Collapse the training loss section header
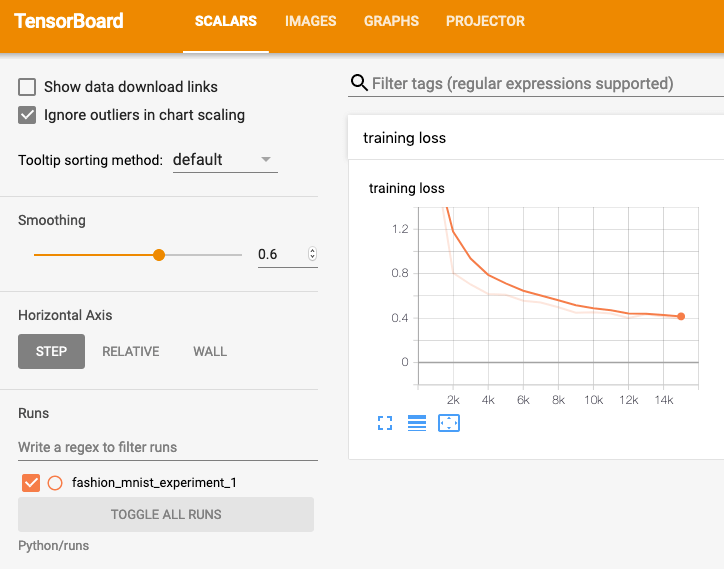 (x=536, y=138)
